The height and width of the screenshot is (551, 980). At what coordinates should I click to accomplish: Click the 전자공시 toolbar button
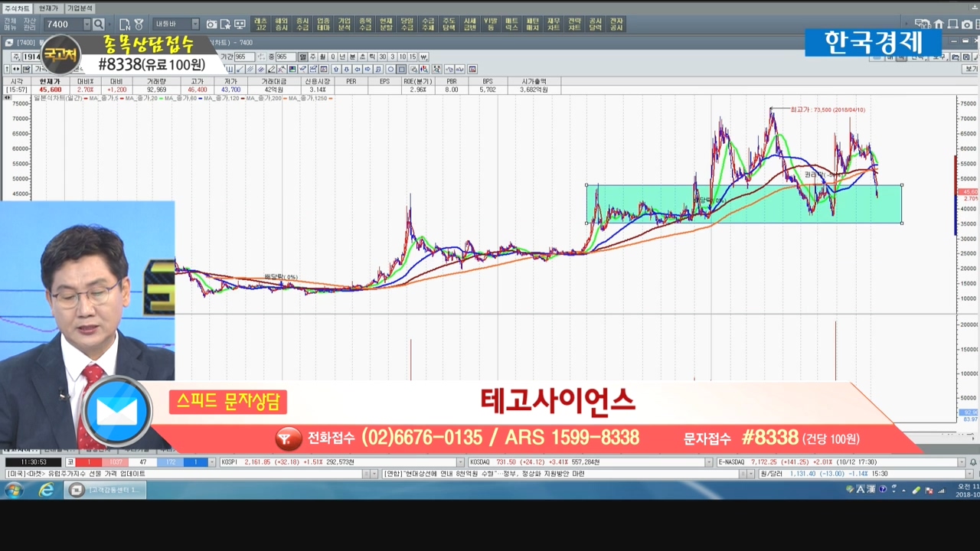616,24
